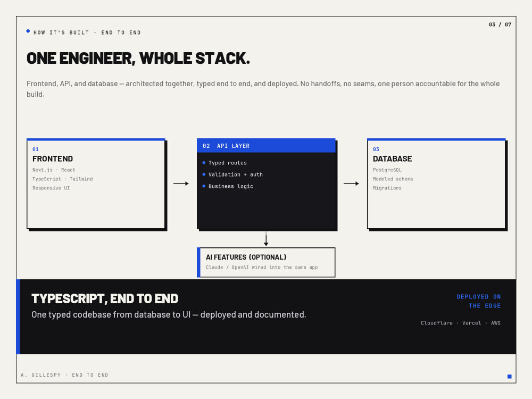Click the "03" number in the Database card
The image size is (532, 399).
tap(376, 149)
